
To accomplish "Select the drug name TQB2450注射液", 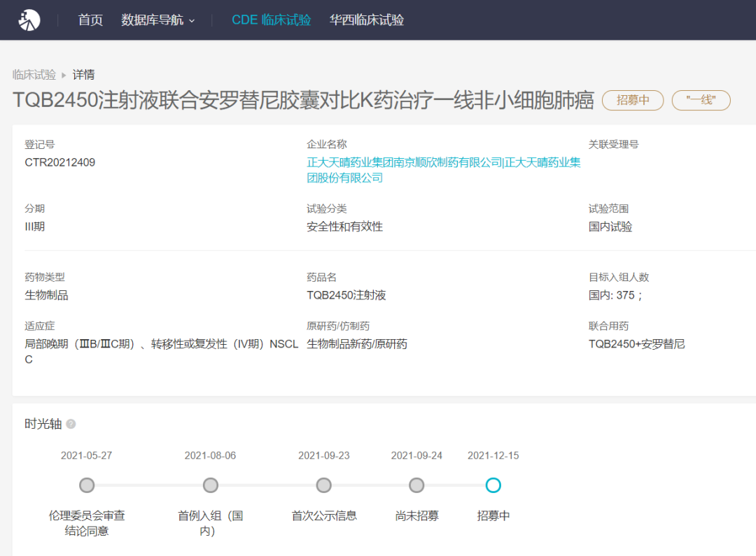I will coord(346,295).
